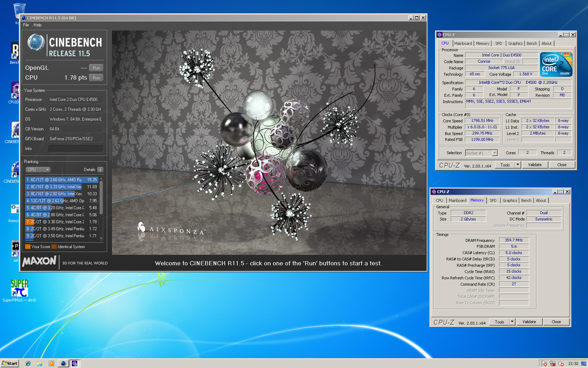
Task: Switch to Mainboard tab in upper CPU-Z
Action: (463, 43)
